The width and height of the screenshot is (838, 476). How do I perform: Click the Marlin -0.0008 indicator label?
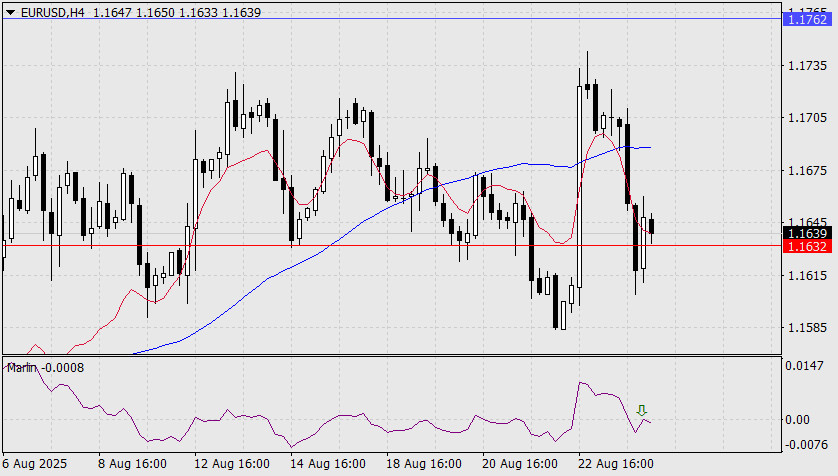pos(45,368)
